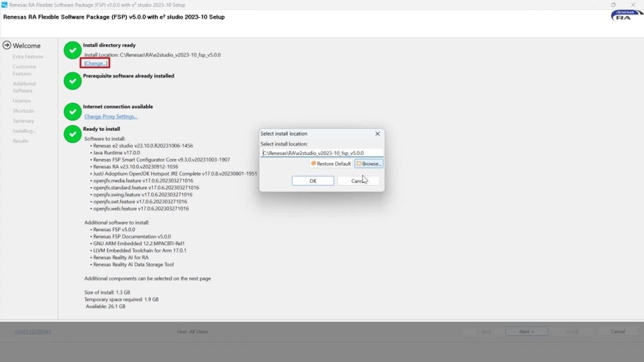The width and height of the screenshot is (644, 362).
Task: Close the Select install location dialog
Action: 378,134
